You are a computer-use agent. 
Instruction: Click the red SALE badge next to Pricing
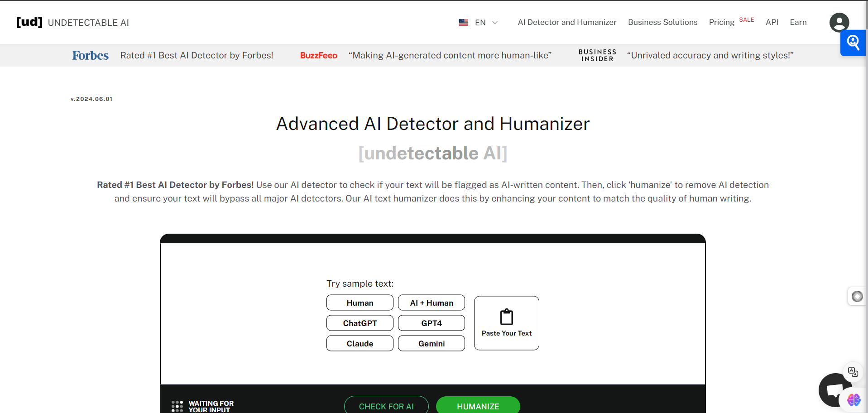pos(746,19)
